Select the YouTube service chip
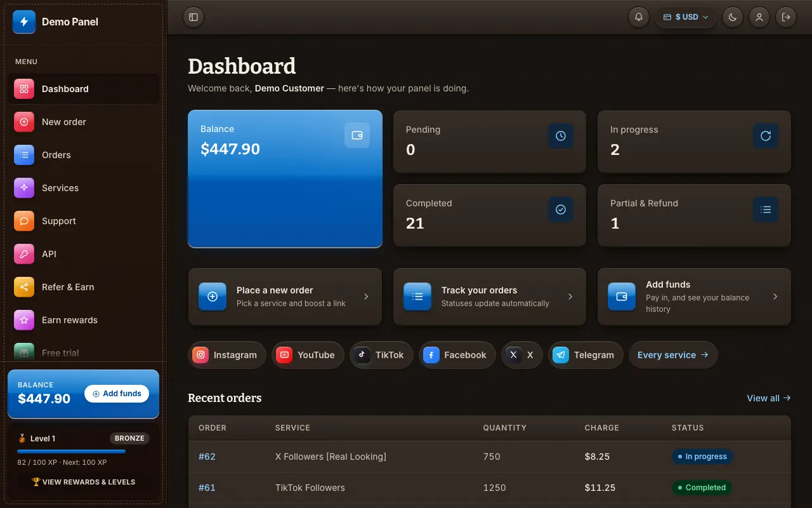Viewport: 812px width, 508px height. click(308, 355)
